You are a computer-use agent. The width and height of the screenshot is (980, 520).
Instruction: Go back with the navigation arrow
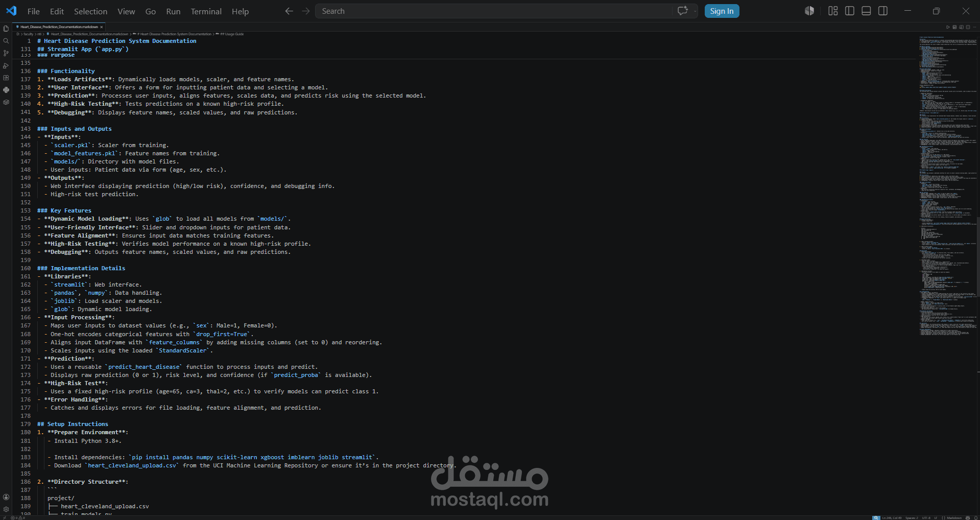click(x=289, y=11)
